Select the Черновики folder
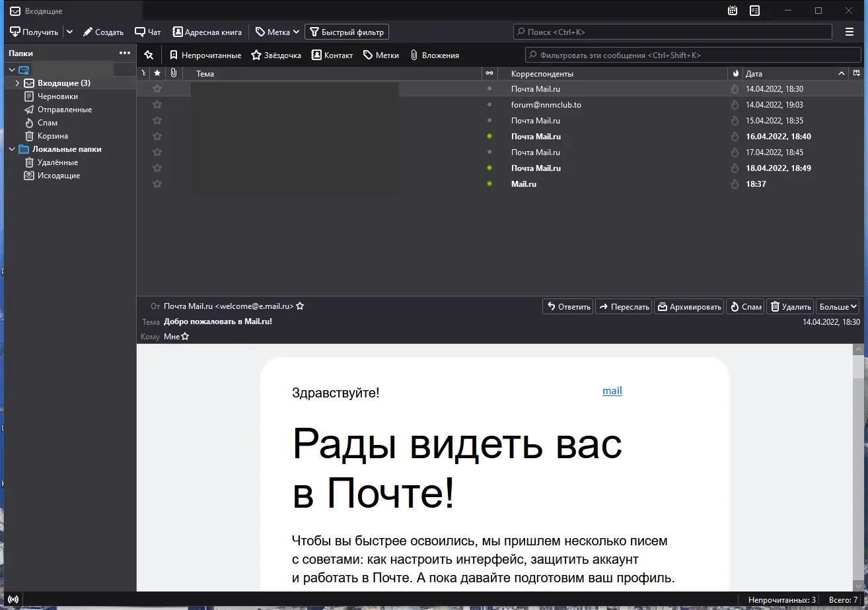Image resolution: width=868 pixels, height=610 pixels. coord(57,96)
